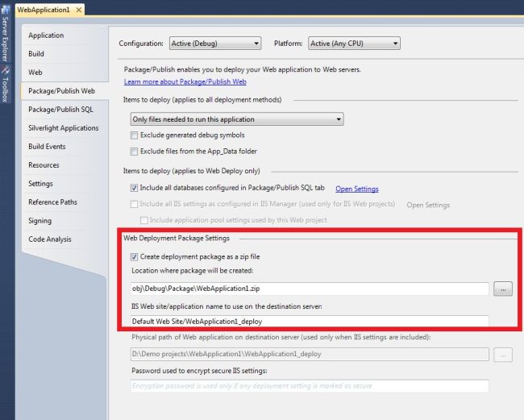Open the Items to deploy dropdown
This screenshot has width=524, height=420.
coord(237,119)
